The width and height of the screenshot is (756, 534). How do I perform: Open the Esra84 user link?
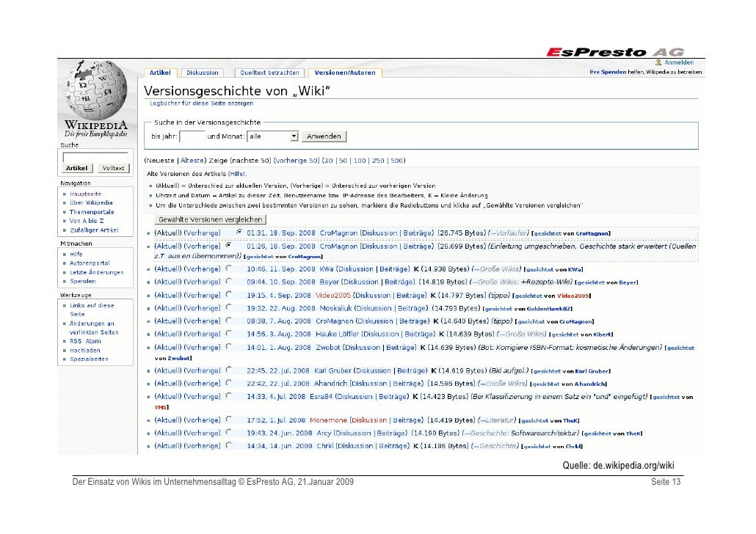pos(321,397)
